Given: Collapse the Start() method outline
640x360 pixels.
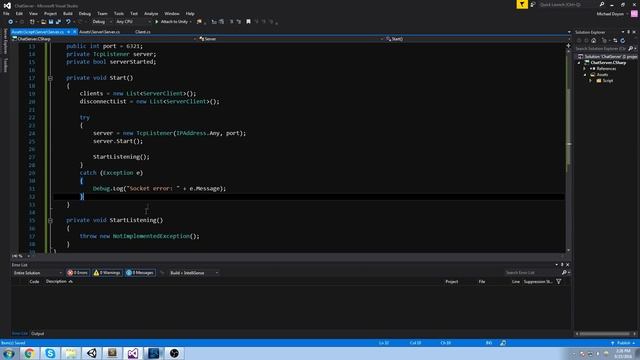Looking at the screenshot, I should [x=50, y=78].
